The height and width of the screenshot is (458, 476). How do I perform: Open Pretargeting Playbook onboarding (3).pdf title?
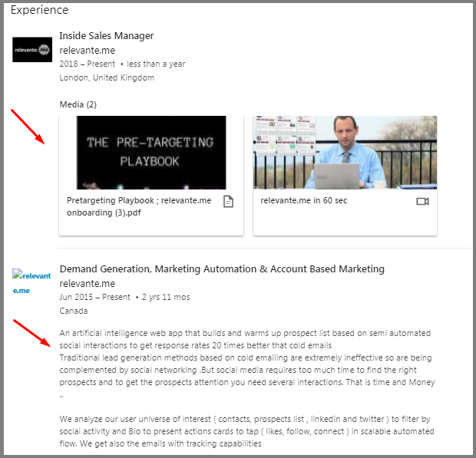[139, 206]
